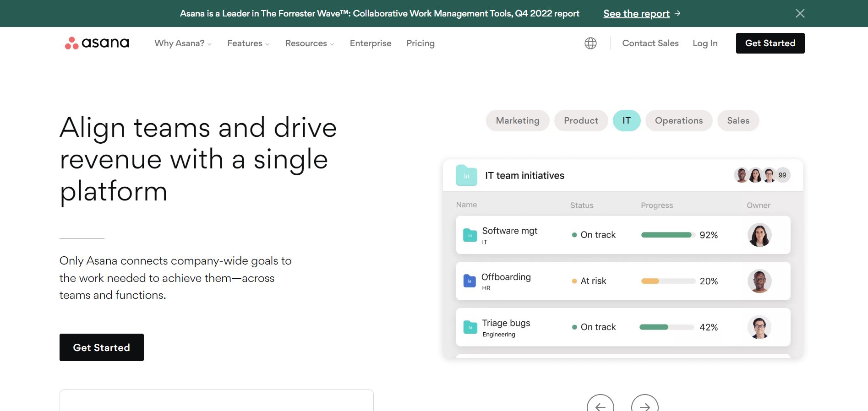This screenshot has height=411, width=868.
Task: Click the Software mgt 92% progress bar
Action: (668, 235)
